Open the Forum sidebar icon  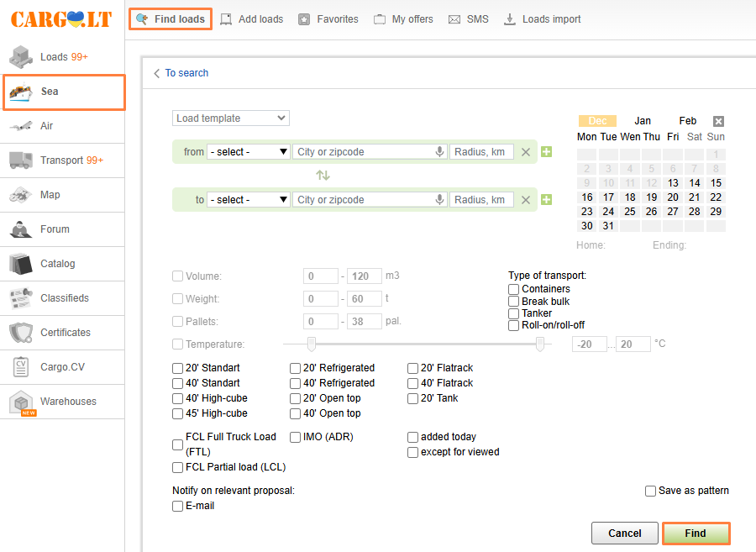click(21, 229)
